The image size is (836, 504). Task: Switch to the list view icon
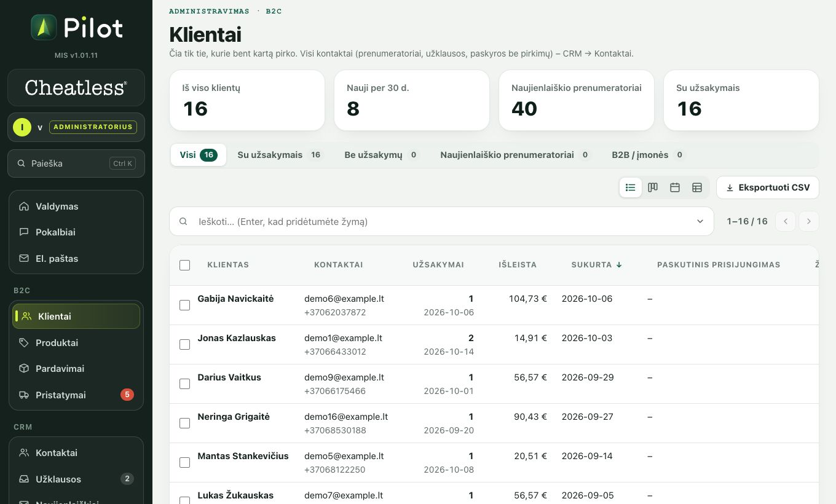630,187
